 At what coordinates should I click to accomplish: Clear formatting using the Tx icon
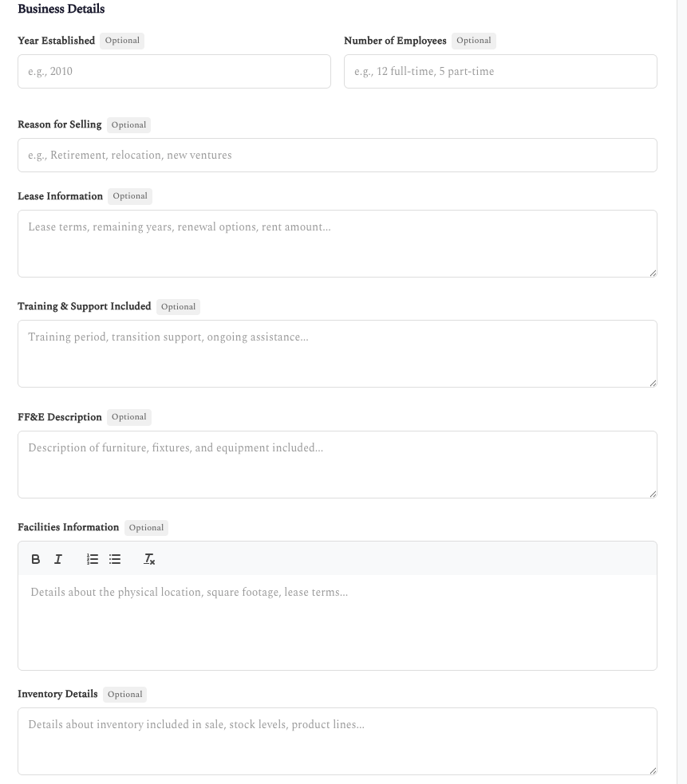tap(149, 559)
